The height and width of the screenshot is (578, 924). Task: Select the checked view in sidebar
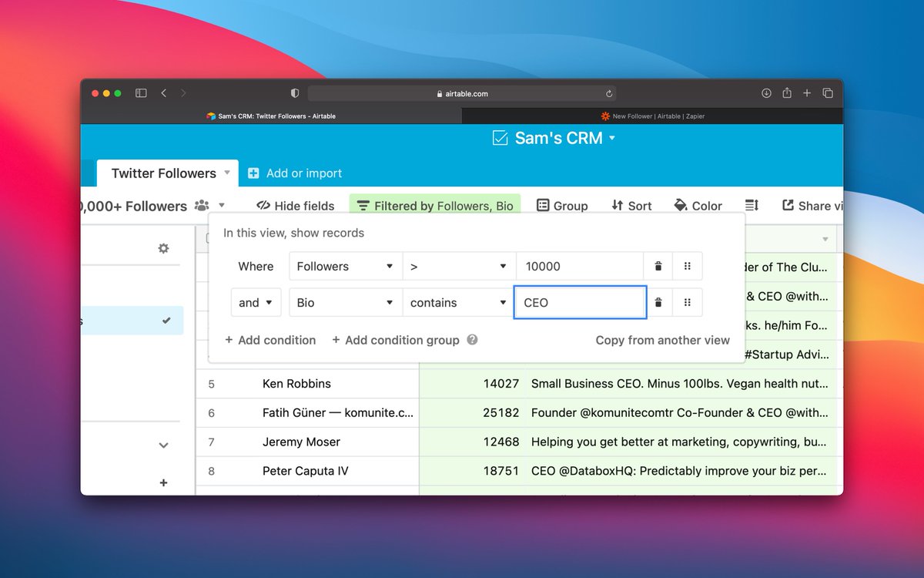(132, 321)
